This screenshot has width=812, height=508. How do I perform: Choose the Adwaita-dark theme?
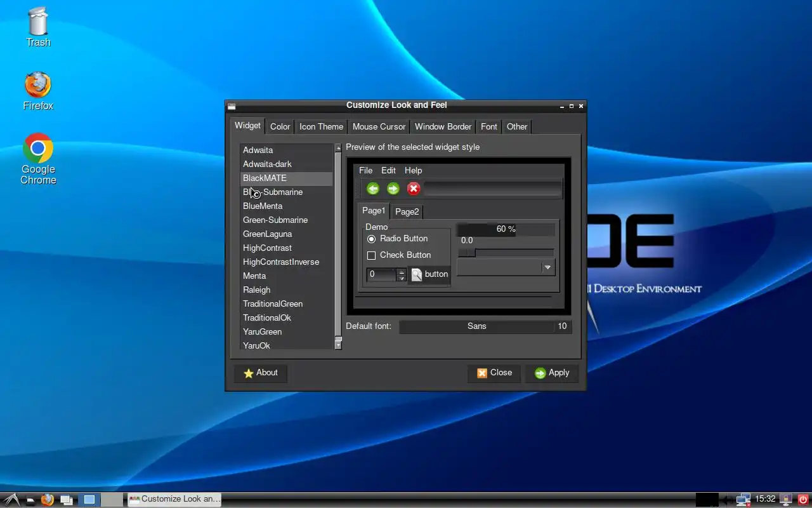pos(286,164)
